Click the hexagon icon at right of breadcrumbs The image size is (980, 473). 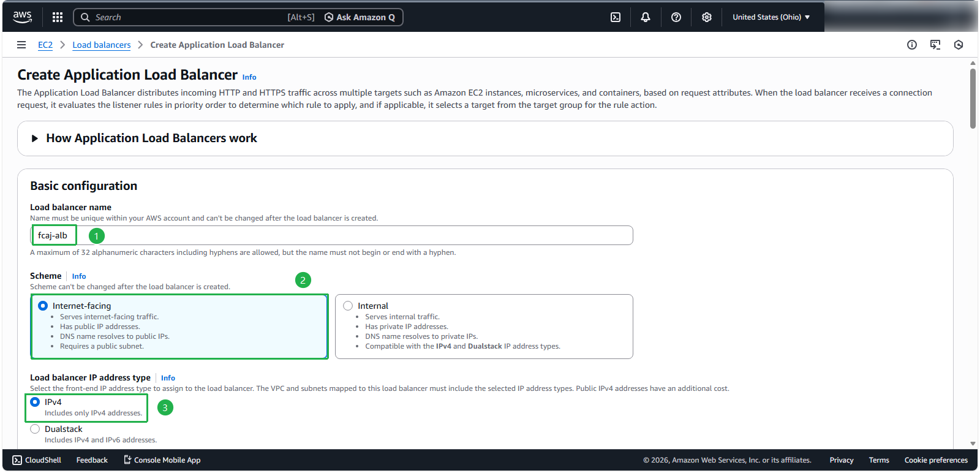[959, 45]
